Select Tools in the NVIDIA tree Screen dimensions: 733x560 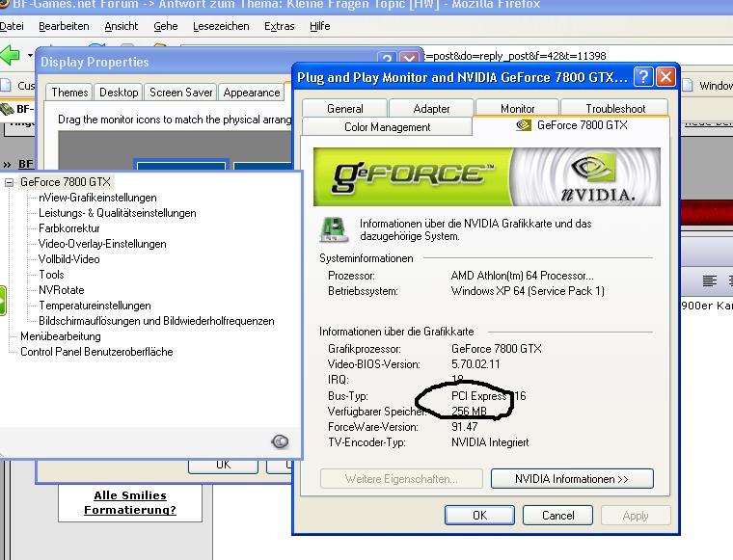pyautogui.click(x=51, y=275)
